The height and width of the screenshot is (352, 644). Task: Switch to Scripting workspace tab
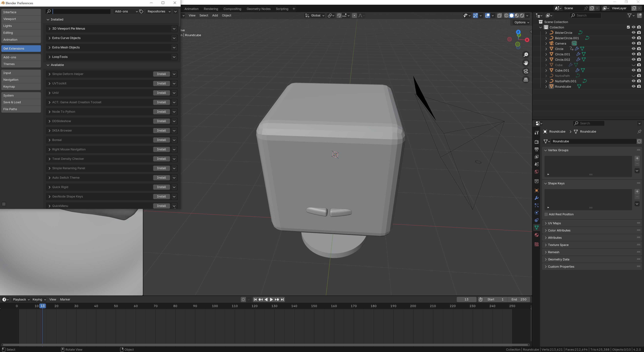click(282, 9)
